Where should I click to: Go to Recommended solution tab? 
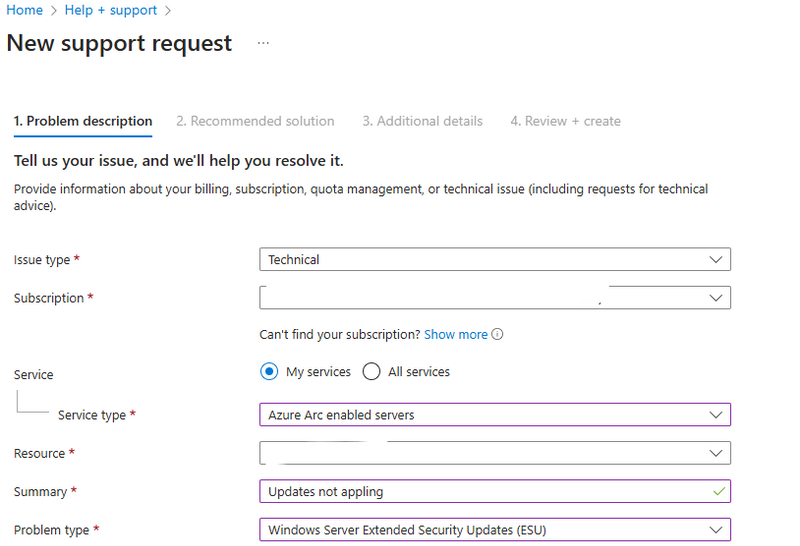tap(255, 121)
